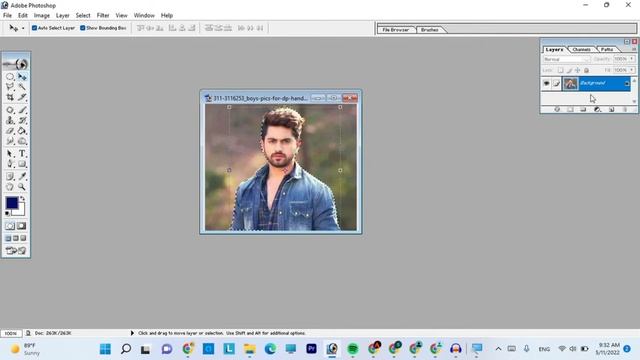
Task: Open the layer blending mode dropdown
Action: point(567,59)
